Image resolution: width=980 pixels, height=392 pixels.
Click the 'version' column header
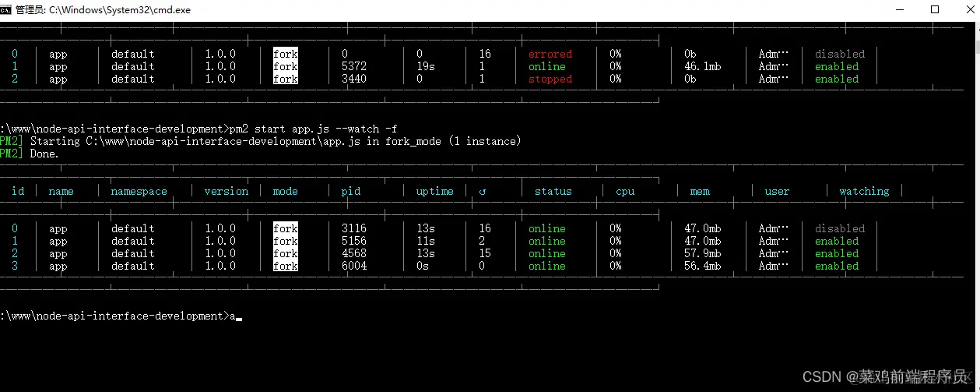tap(227, 191)
